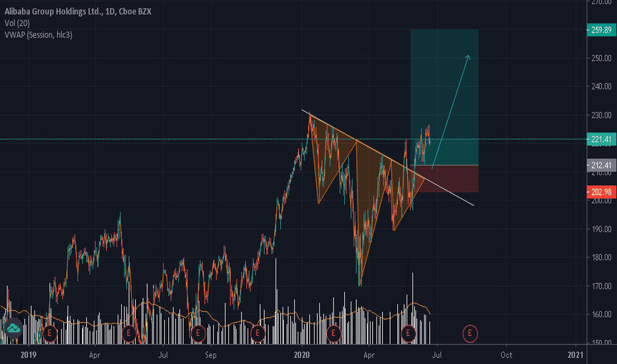Click the Apr 2020 time axis label
617x364 pixels.
pos(369,355)
